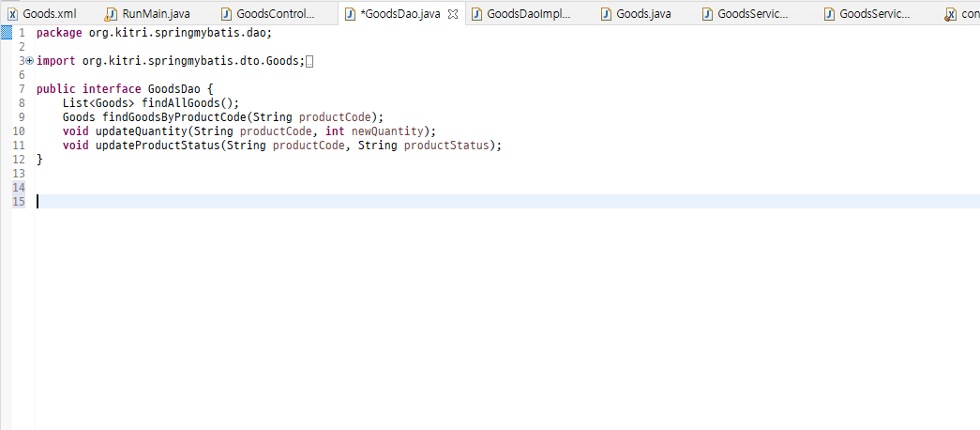980x430 pixels.
Task: Click the warning-marked Java icon on RunMain.java tab
Action: pos(112,14)
